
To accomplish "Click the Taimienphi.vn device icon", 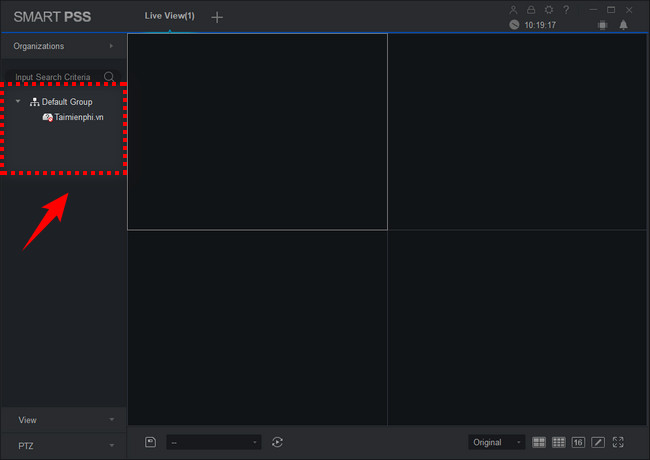I will tap(48, 117).
